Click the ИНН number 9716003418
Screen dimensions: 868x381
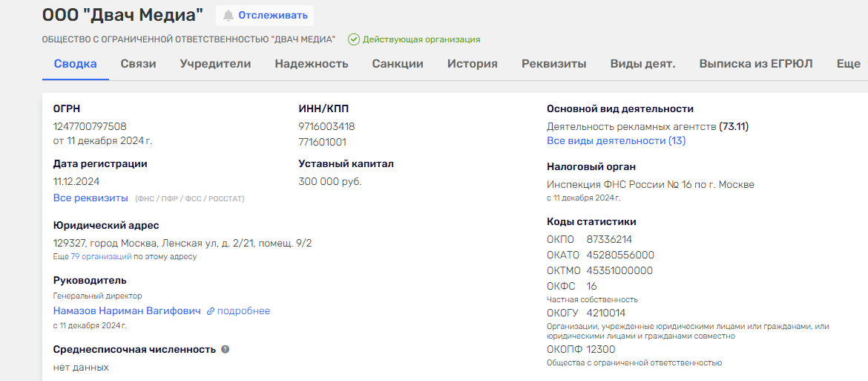(326, 126)
